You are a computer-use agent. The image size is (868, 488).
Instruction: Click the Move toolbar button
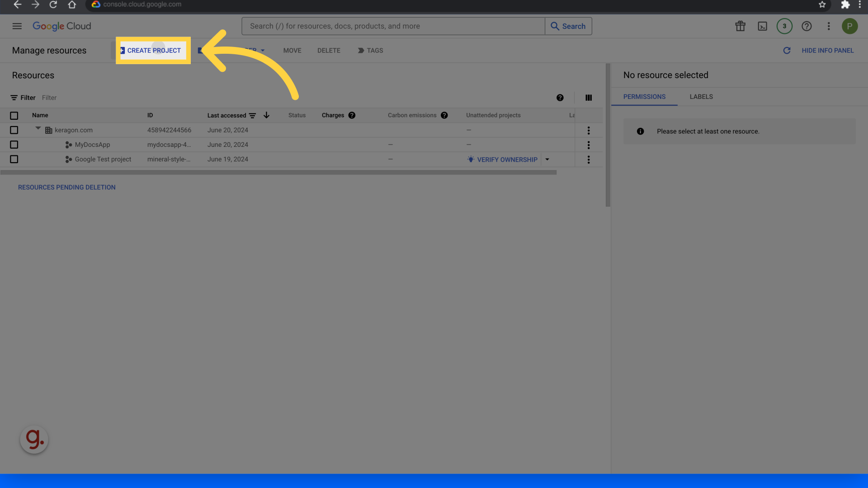(292, 51)
